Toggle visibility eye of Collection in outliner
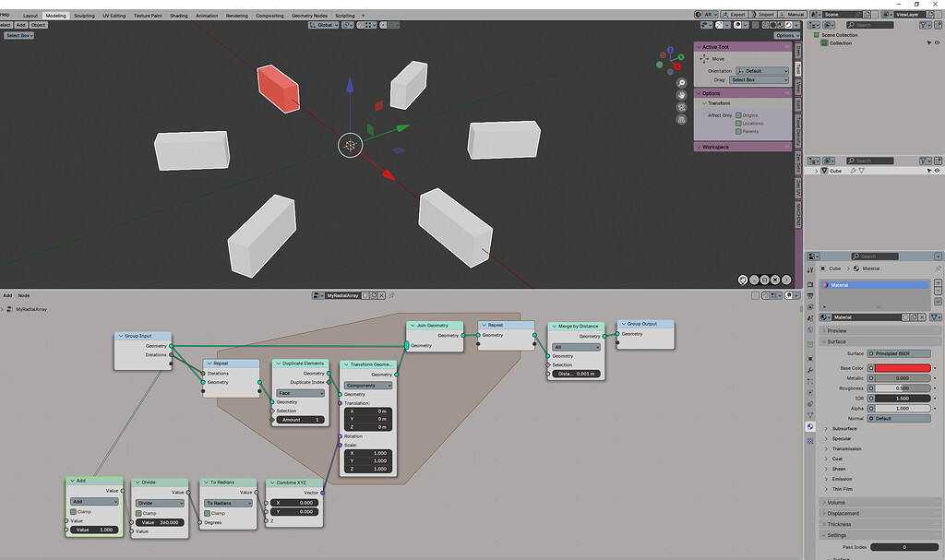Image resolution: width=945 pixels, height=560 pixels. 937,42
